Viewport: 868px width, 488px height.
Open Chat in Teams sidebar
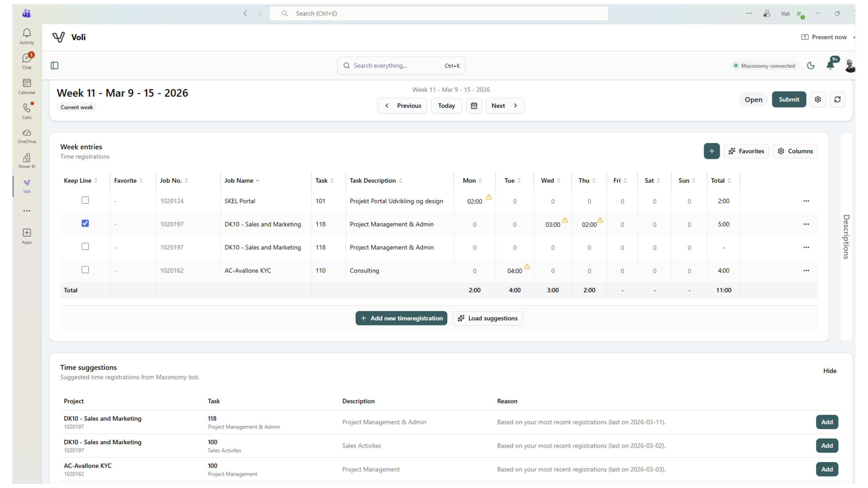tap(27, 61)
